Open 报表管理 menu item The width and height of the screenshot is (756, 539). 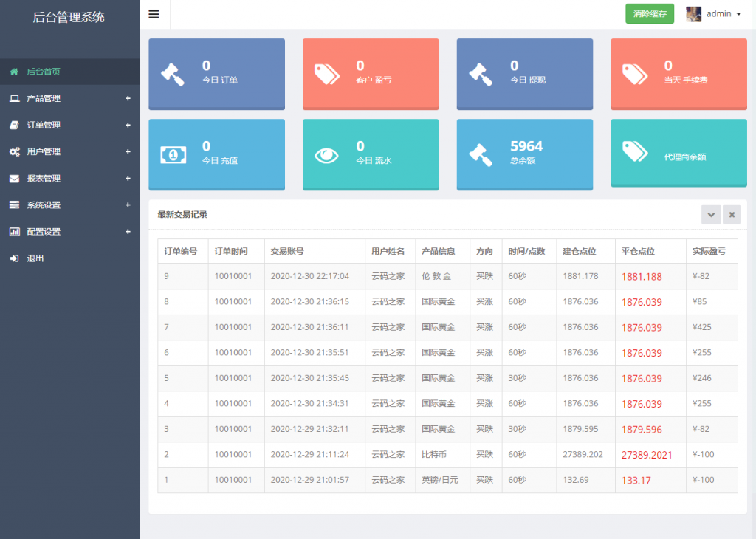point(44,178)
